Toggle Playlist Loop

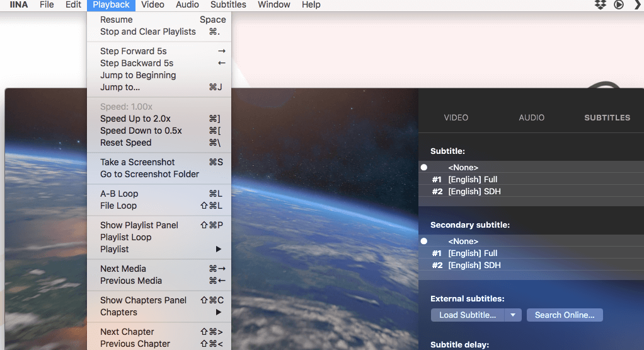(x=159, y=238)
